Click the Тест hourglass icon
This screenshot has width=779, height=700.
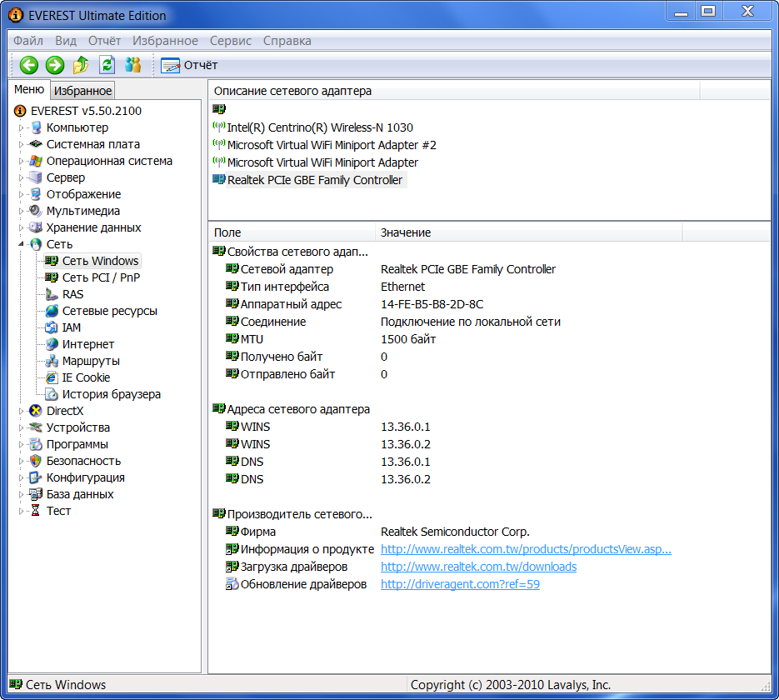click(x=36, y=511)
